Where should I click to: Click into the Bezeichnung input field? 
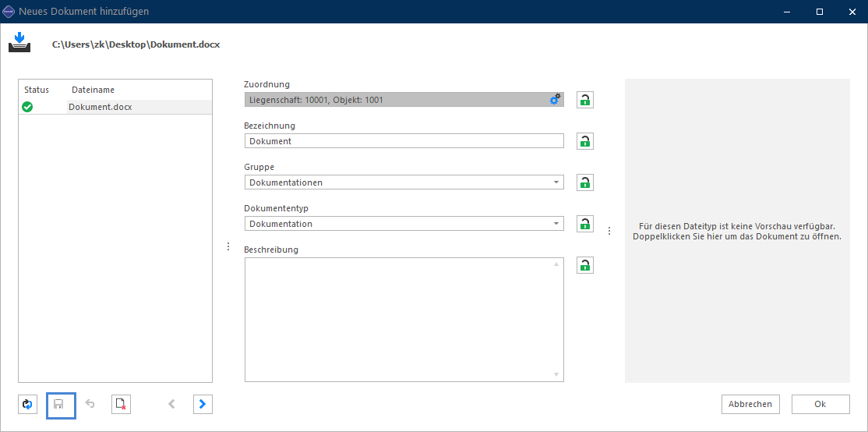(x=404, y=140)
